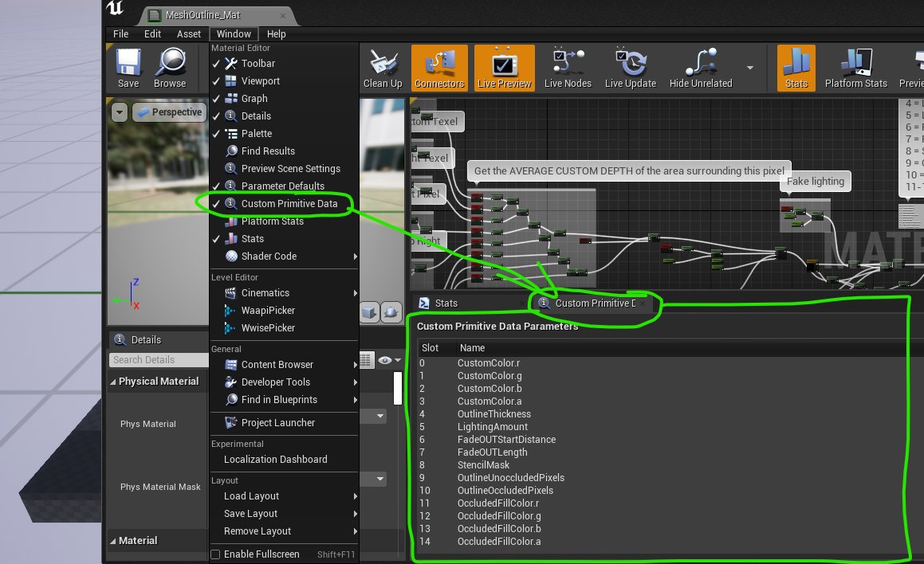Screen dimensions: 924x564
Task: Toggle Live Preview in toolbar
Action: [504, 69]
